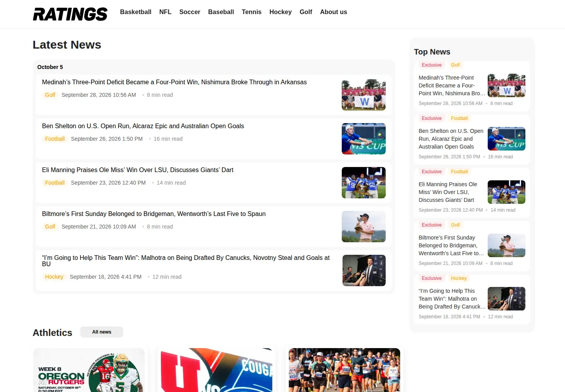The image size is (565, 392).
Task: Click Exclusive badge on Top News Medinah card
Action: (432, 65)
